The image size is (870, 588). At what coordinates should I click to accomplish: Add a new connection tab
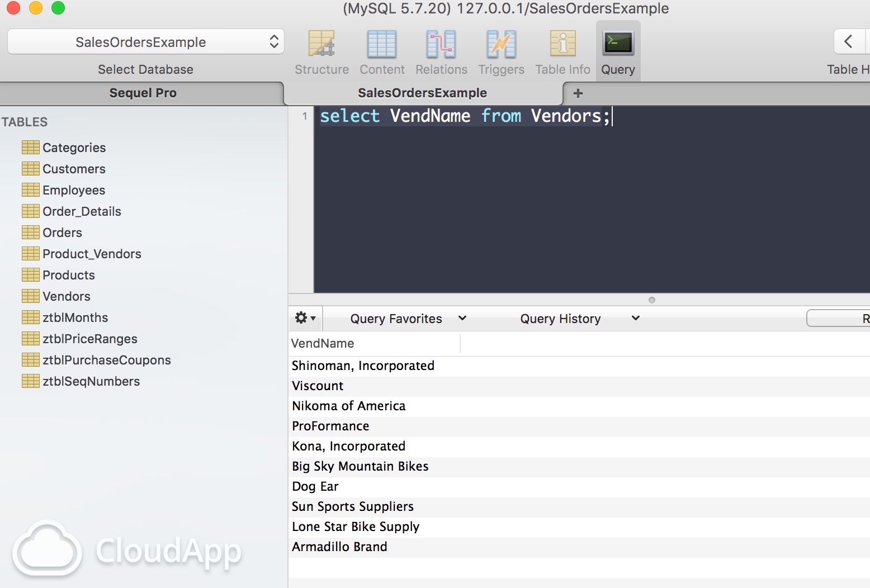[x=578, y=93]
